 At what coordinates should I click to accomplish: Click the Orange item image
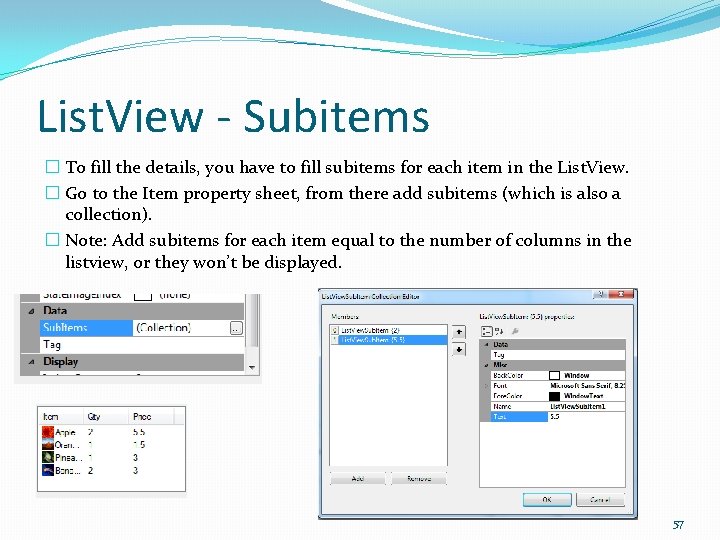(48, 444)
